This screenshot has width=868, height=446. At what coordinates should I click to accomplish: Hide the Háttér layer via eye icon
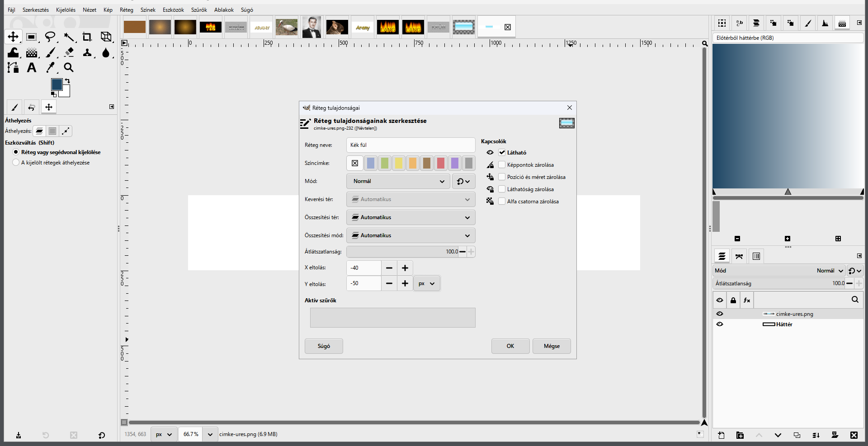click(x=720, y=324)
